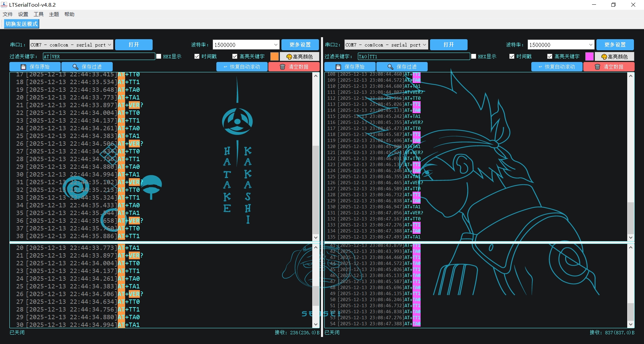Open the 帮助 menu
Image resolution: width=644 pixels, height=344 pixels.
(x=69, y=14)
